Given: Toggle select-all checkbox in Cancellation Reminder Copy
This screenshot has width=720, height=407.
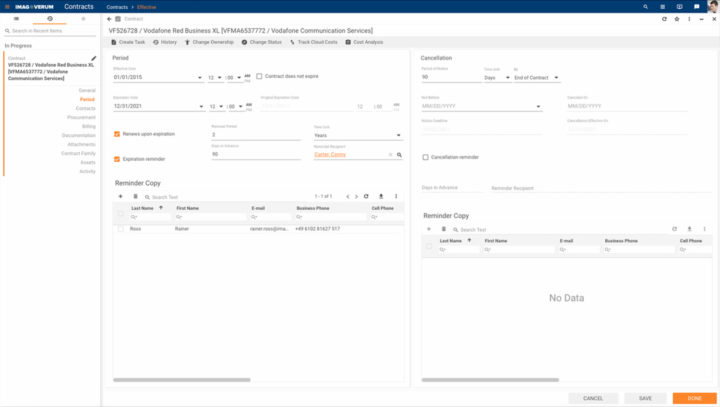Looking at the screenshot, I should tap(429, 246).
